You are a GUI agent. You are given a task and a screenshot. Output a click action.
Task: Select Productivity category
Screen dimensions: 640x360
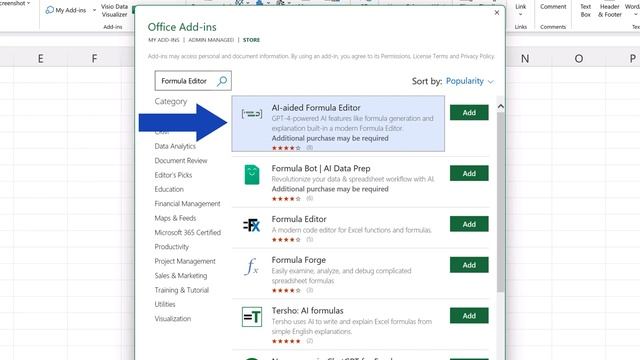pyautogui.click(x=171, y=247)
